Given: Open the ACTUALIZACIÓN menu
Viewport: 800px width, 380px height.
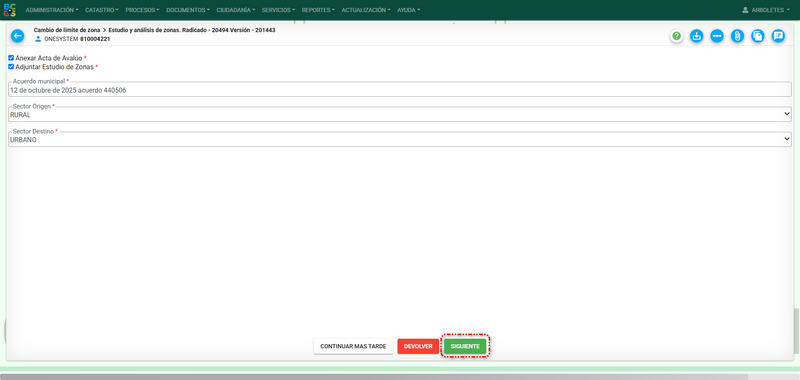Looking at the screenshot, I should coord(366,10).
